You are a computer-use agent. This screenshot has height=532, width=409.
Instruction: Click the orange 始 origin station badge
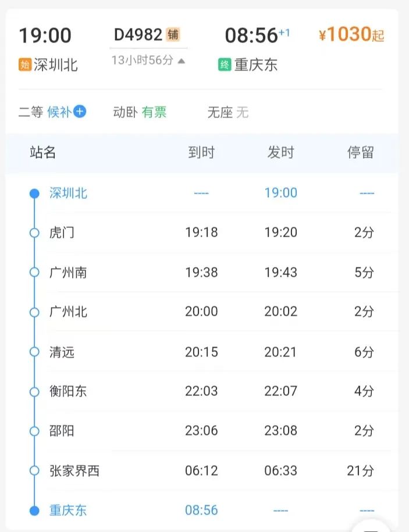pos(25,65)
